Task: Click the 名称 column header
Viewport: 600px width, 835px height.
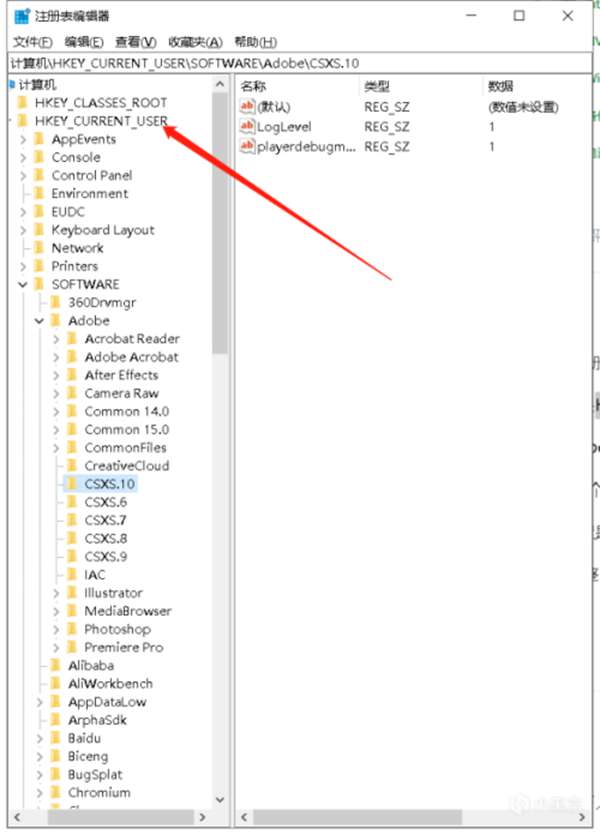Action: 255,86
